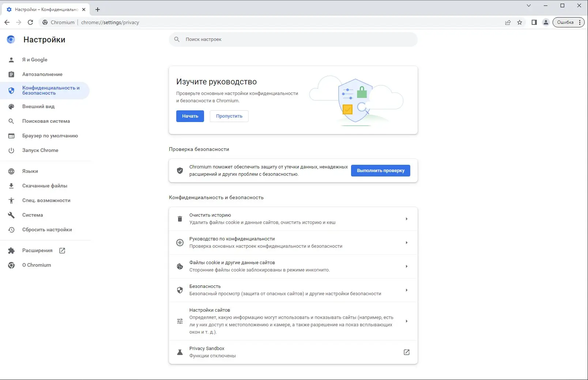
Task: Click the Скачанные файлы download icon
Action: 12,186
